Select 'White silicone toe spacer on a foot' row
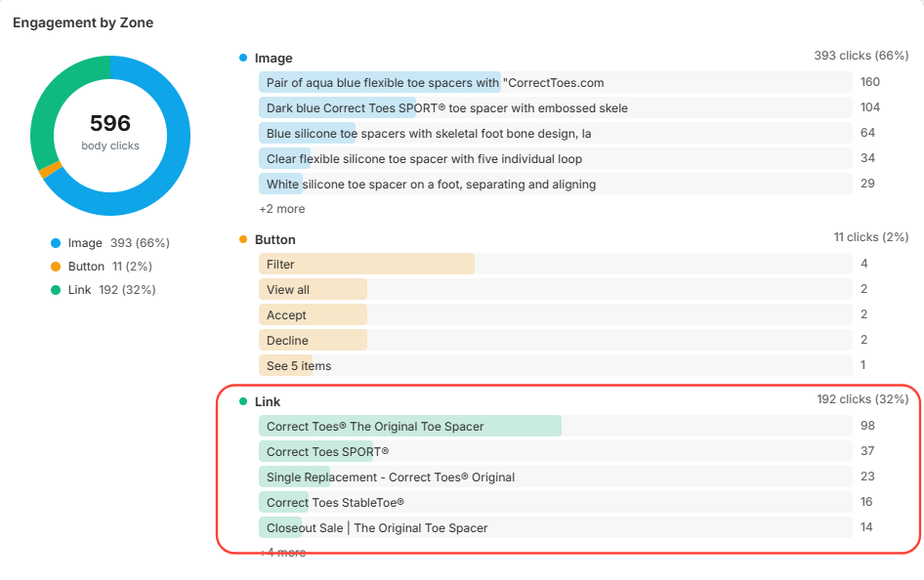The image size is (924, 580). coord(555,184)
